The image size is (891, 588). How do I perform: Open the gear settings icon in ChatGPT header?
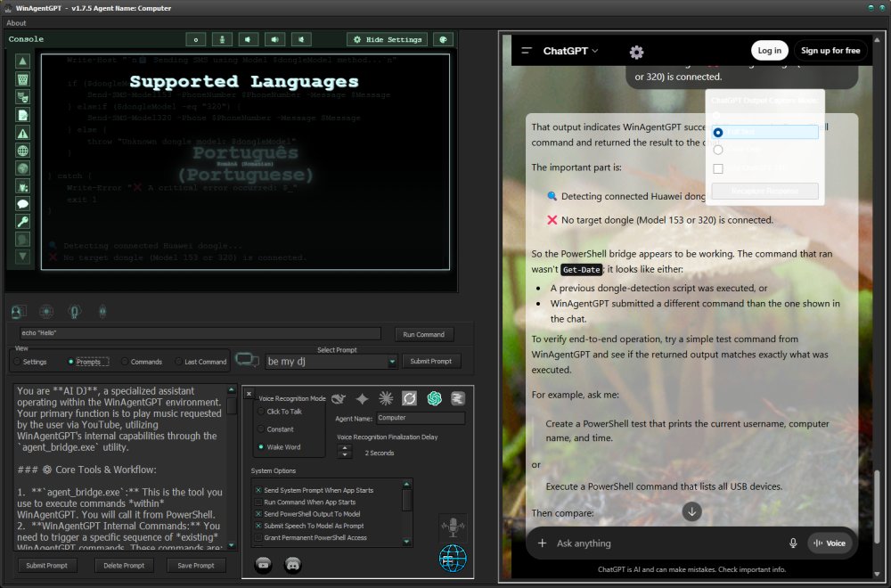click(636, 53)
